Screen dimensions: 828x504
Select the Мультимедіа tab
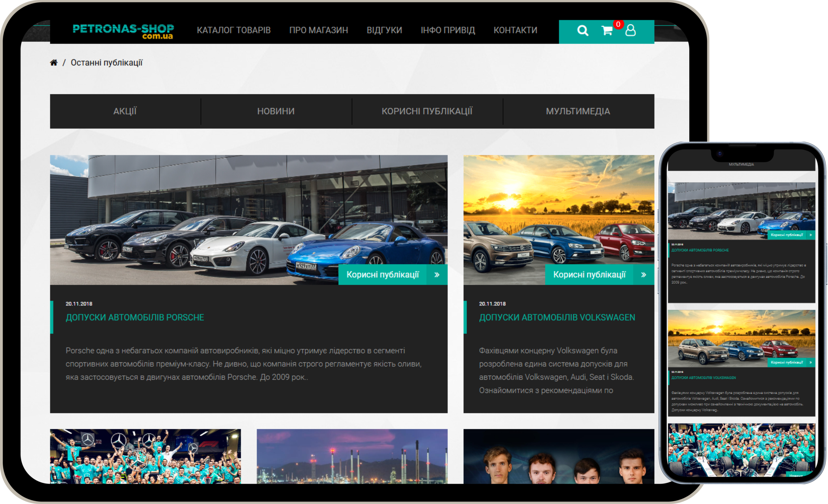578,111
